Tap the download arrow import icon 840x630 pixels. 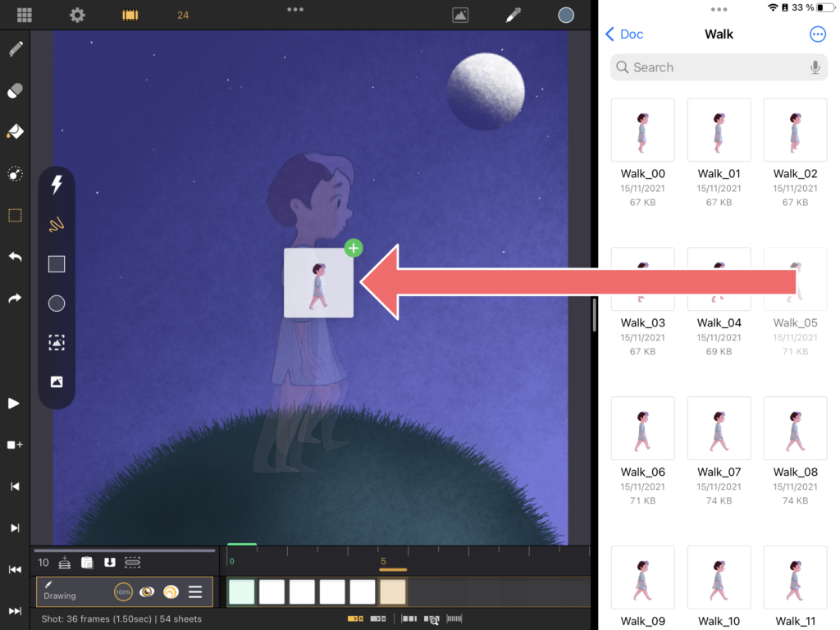110,563
